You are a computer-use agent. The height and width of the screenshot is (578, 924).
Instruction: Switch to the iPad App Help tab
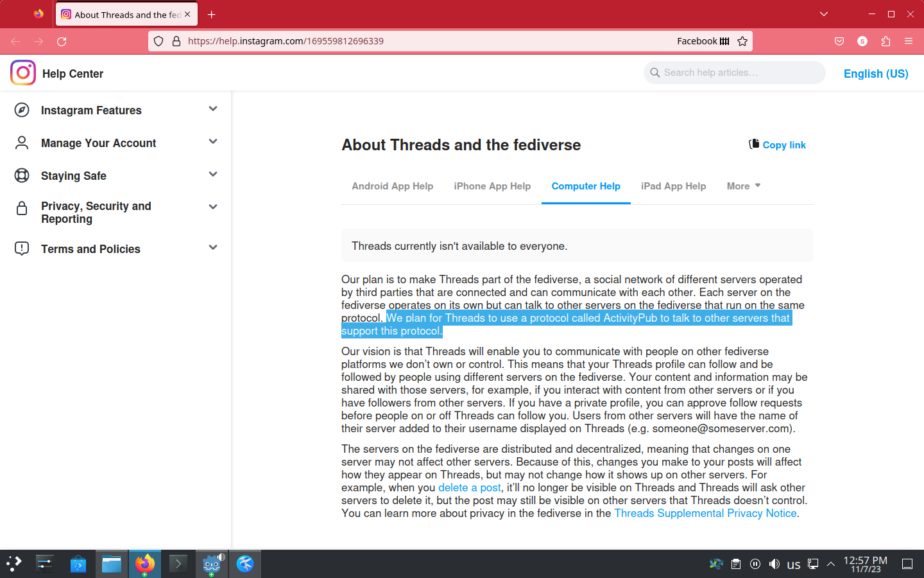tap(673, 186)
